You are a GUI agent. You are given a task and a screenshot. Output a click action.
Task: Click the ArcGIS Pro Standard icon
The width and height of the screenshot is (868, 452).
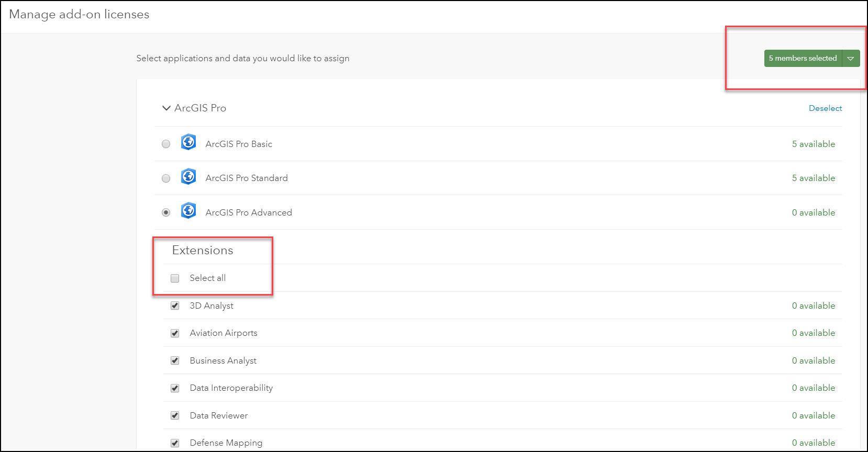click(x=188, y=177)
